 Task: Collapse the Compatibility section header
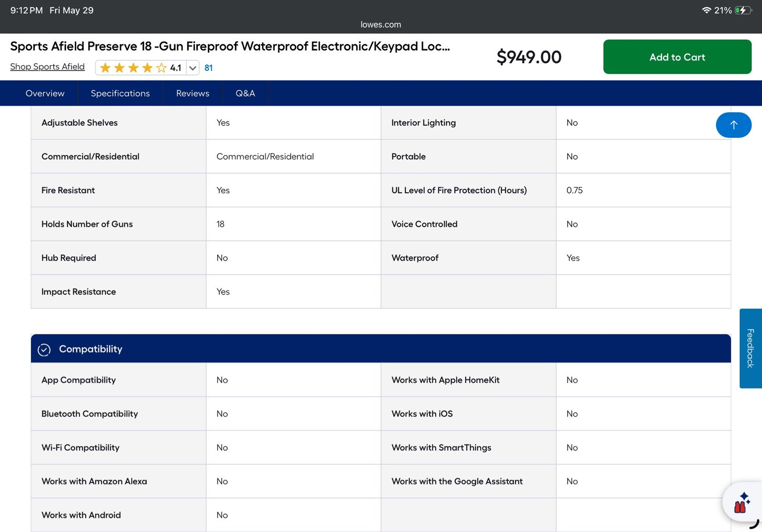coord(381,349)
